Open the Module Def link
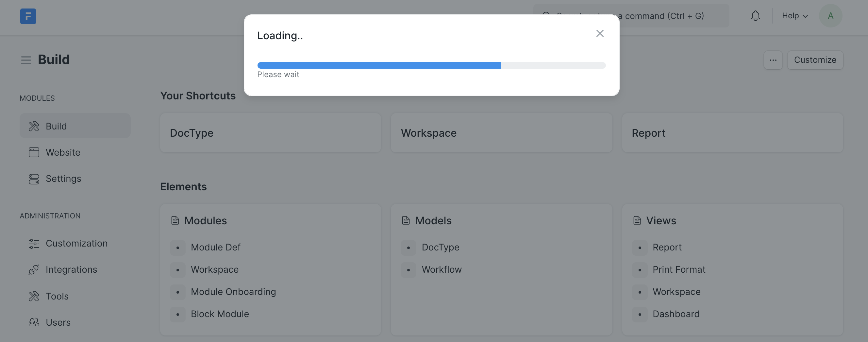Viewport: 868px width, 342px height. tap(215, 247)
